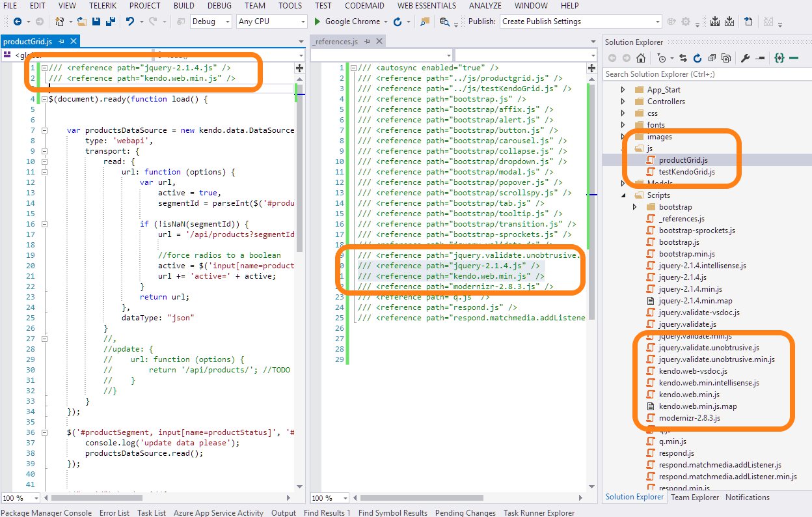Screen dimensions: 812x517
Task: Click the green minus icon in Solution Explorer
Action: pos(794,58)
